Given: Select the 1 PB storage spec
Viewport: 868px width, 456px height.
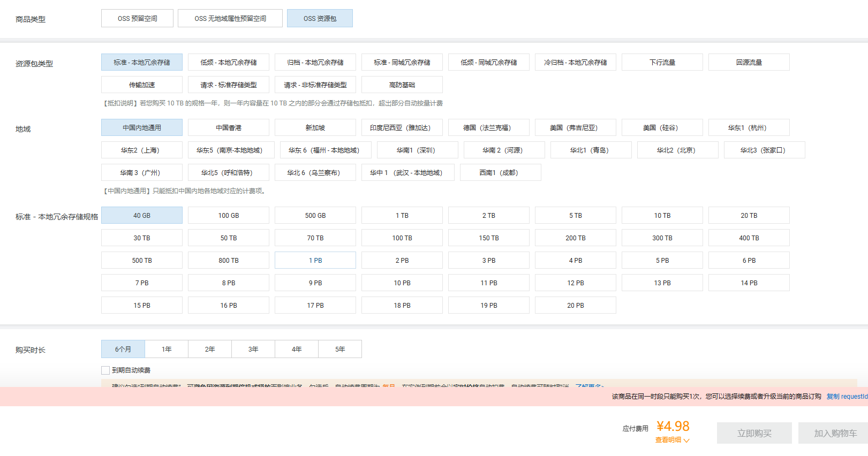Looking at the screenshot, I should tap(315, 261).
